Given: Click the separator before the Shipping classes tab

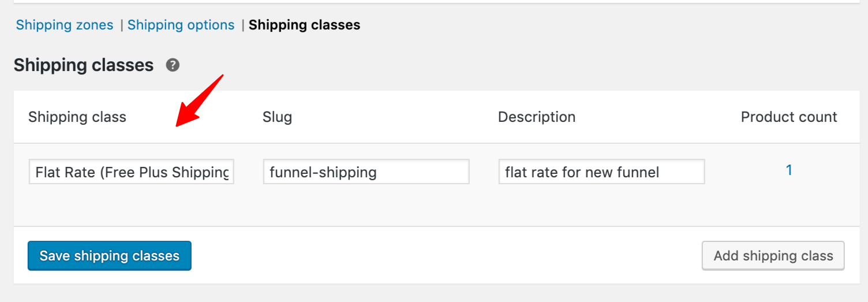Looking at the screenshot, I should coord(243,25).
